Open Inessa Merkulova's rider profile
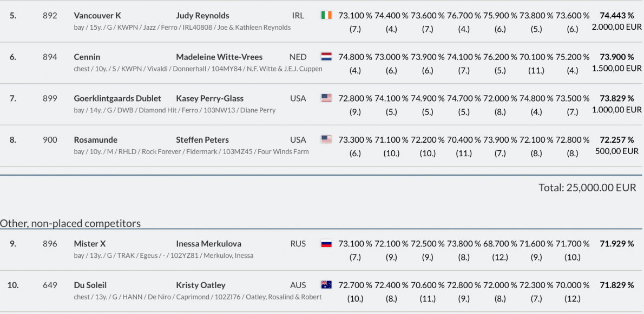Image resolution: width=644 pixels, height=314 pixels. click(208, 244)
